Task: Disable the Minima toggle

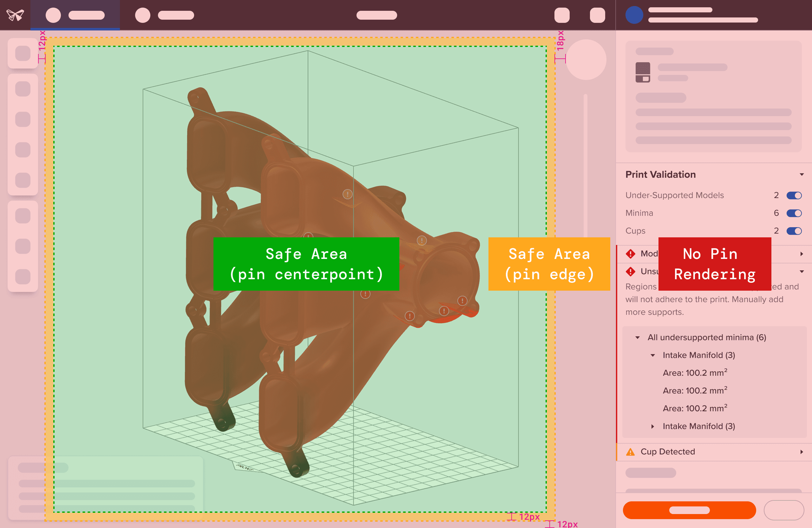Action: [794, 213]
